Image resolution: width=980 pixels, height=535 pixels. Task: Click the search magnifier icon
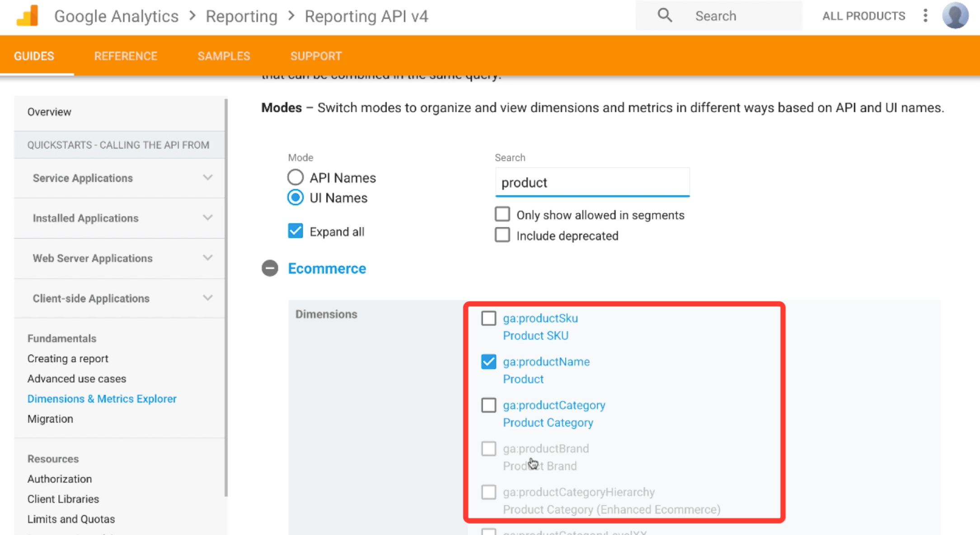664,16
